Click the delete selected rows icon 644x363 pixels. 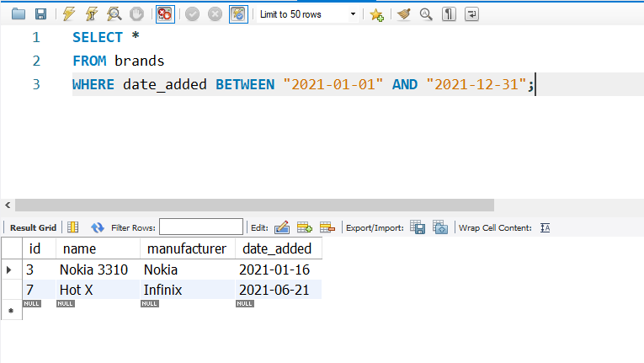[x=327, y=227]
